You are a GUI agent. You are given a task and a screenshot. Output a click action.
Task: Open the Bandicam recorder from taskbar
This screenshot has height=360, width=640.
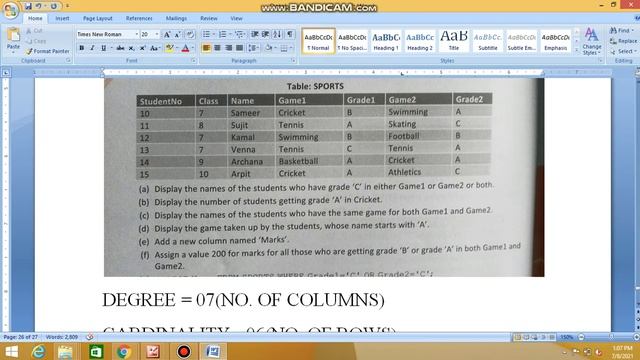point(184,351)
